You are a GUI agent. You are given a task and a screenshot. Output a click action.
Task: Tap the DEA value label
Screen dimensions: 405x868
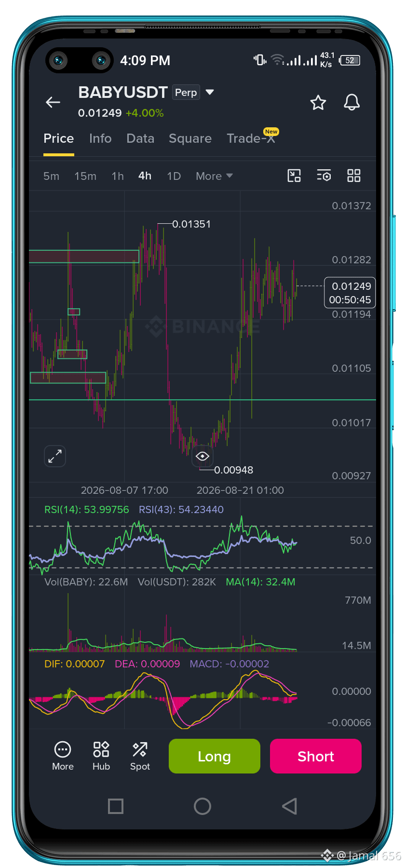[x=147, y=664]
